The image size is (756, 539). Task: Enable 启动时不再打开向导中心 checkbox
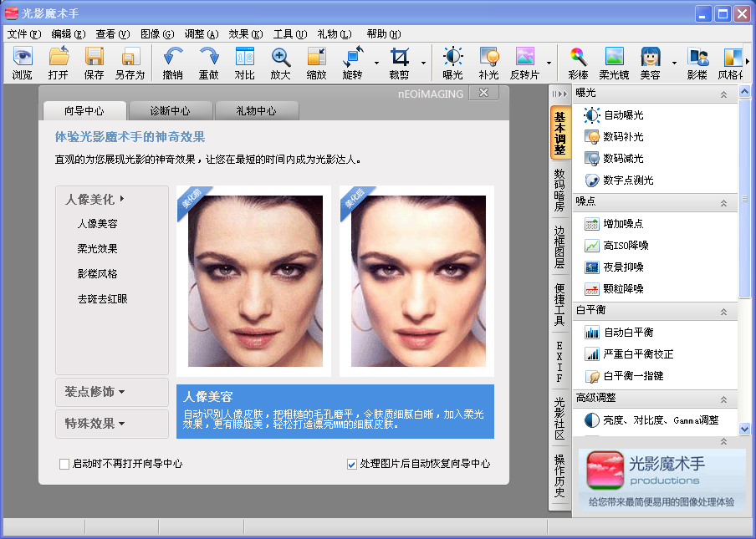[64, 464]
